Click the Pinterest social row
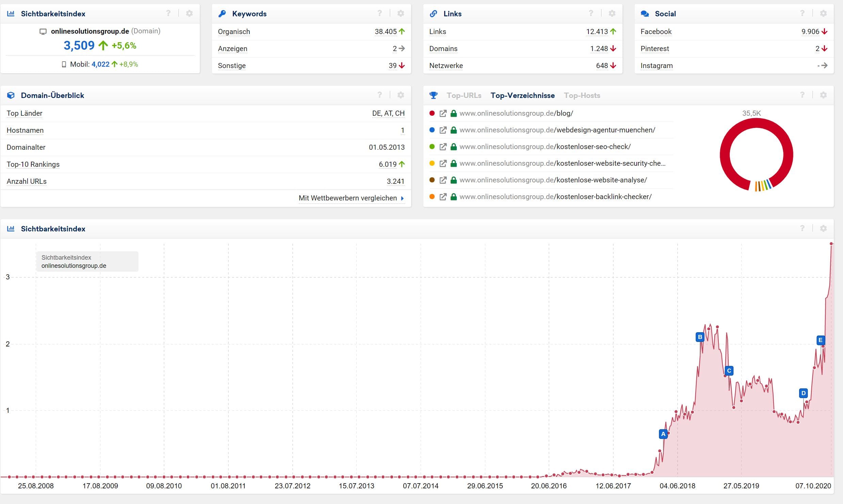Viewport: 843px width, 504px height. [x=734, y=49]
